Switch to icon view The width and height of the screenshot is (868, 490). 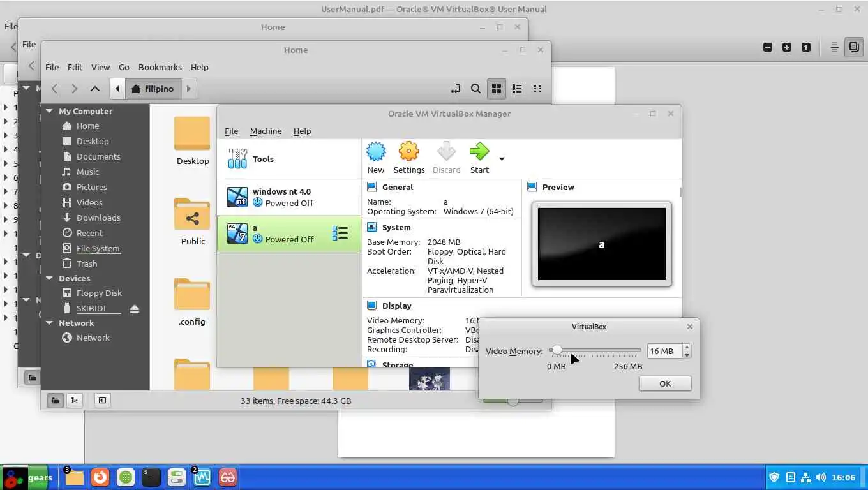(496, 89)
